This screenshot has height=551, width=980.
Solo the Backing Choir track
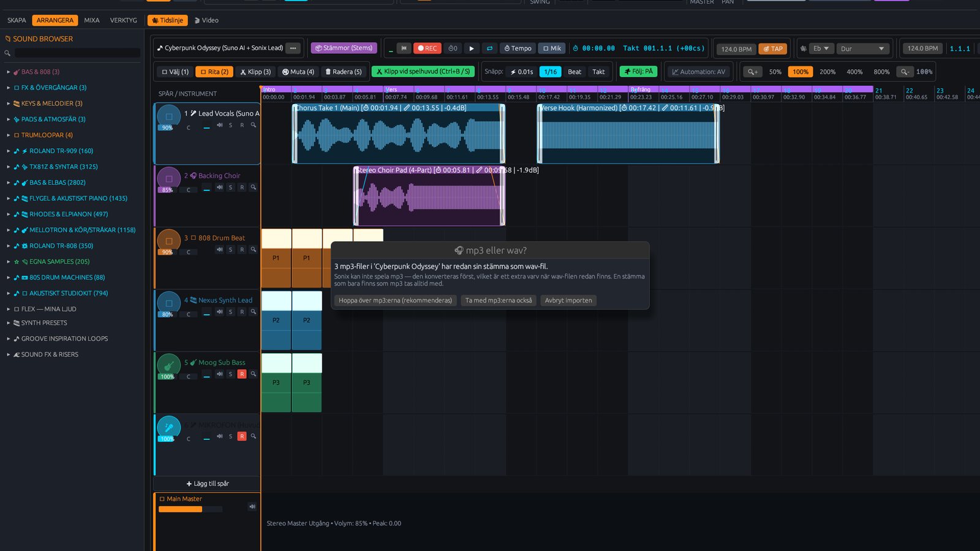230,187
